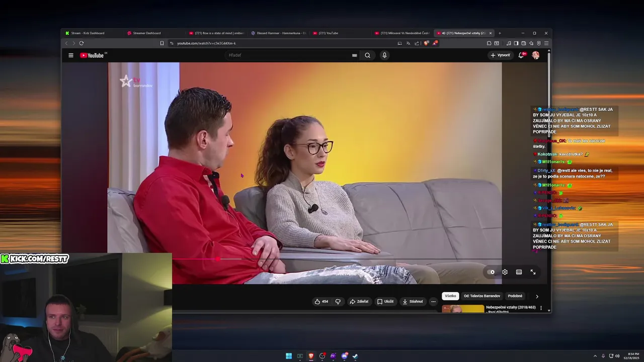Close the Nebezpečné vztahy tab

click(491, 33)
